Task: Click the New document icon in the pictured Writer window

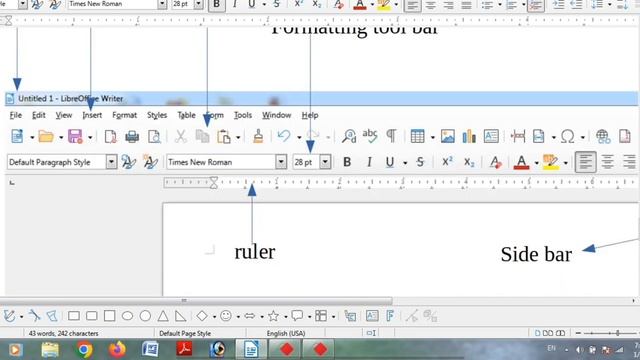Action: (17, 136)
